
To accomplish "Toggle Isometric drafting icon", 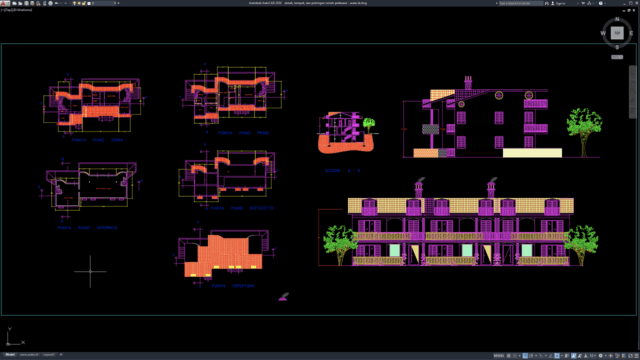I will click(x=541, y=356).
